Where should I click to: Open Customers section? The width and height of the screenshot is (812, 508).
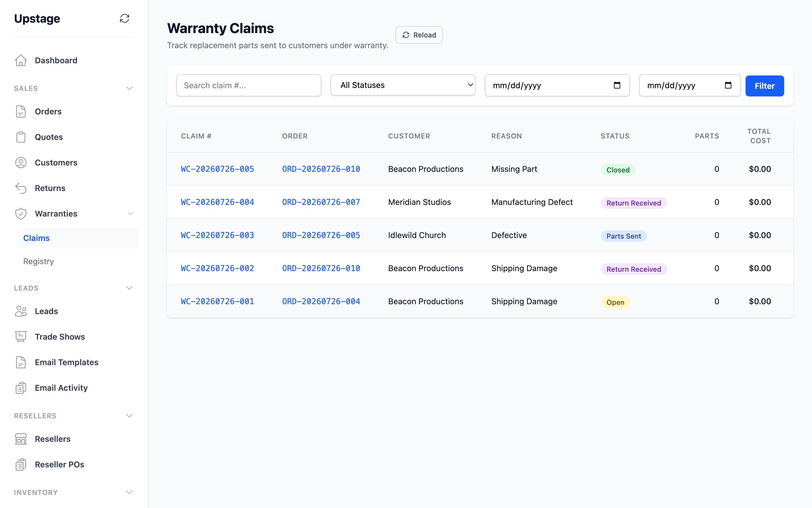tap(56, 163)
